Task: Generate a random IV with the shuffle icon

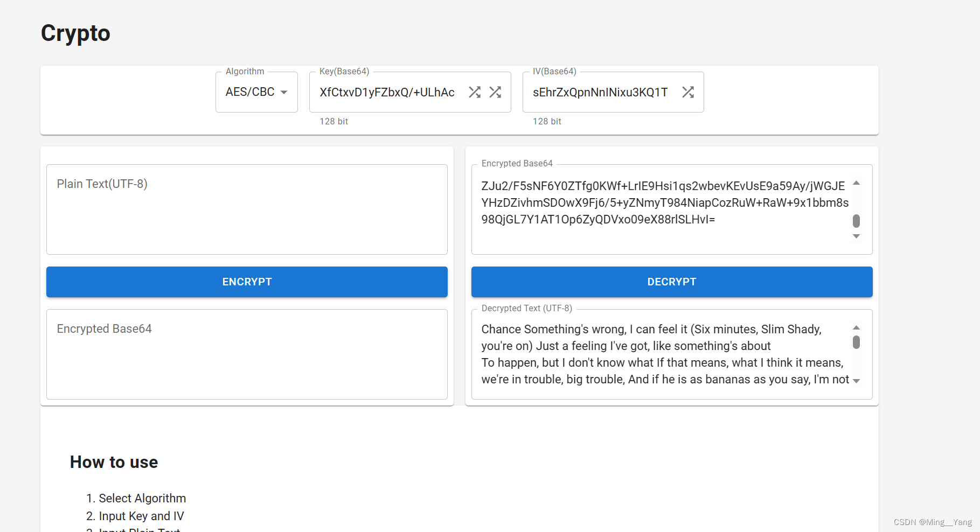Action: [x=687, y=92]
